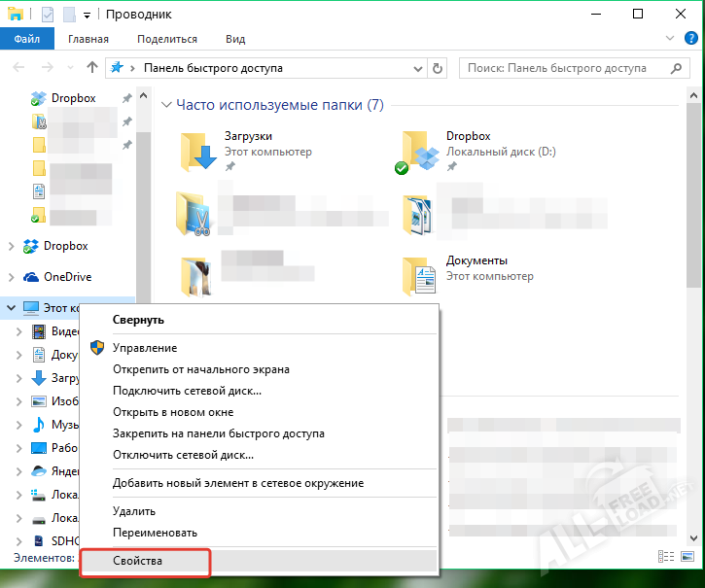Switch to details view in status bar
The image size is (705, 588).
(x=667, y=557)
